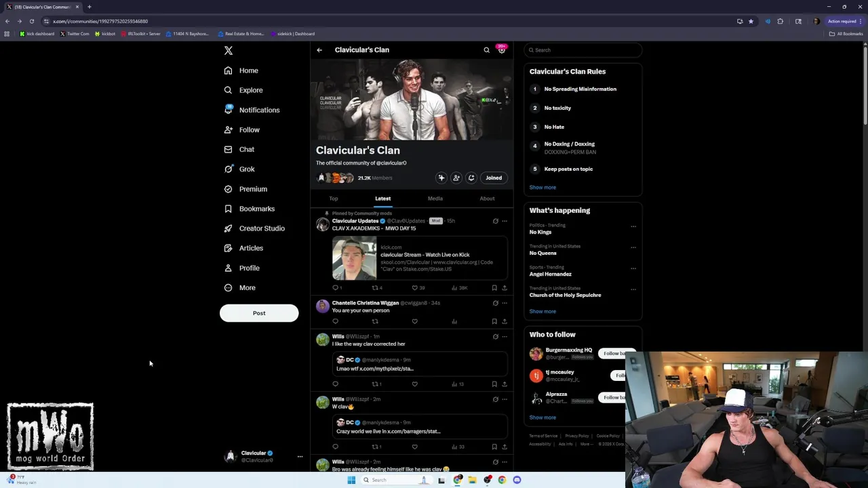Like the 'W clav' post by Wills
The width and height of the screenshot is (868, 488).
(414, 447)
